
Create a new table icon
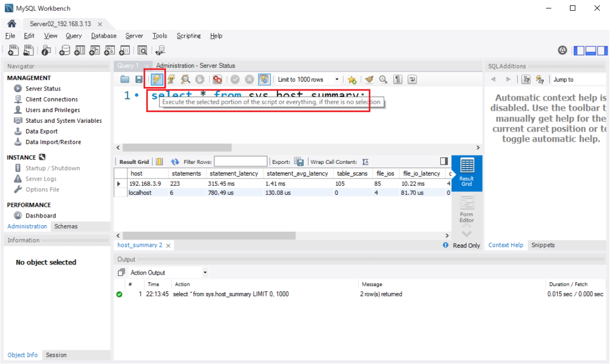tap(80, 50)
